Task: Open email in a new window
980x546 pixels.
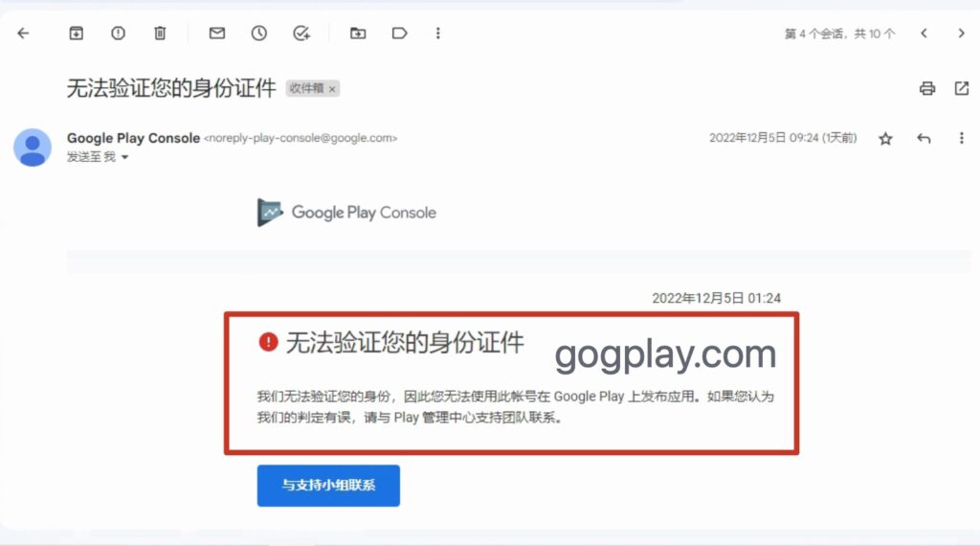Action: [962, 88]
